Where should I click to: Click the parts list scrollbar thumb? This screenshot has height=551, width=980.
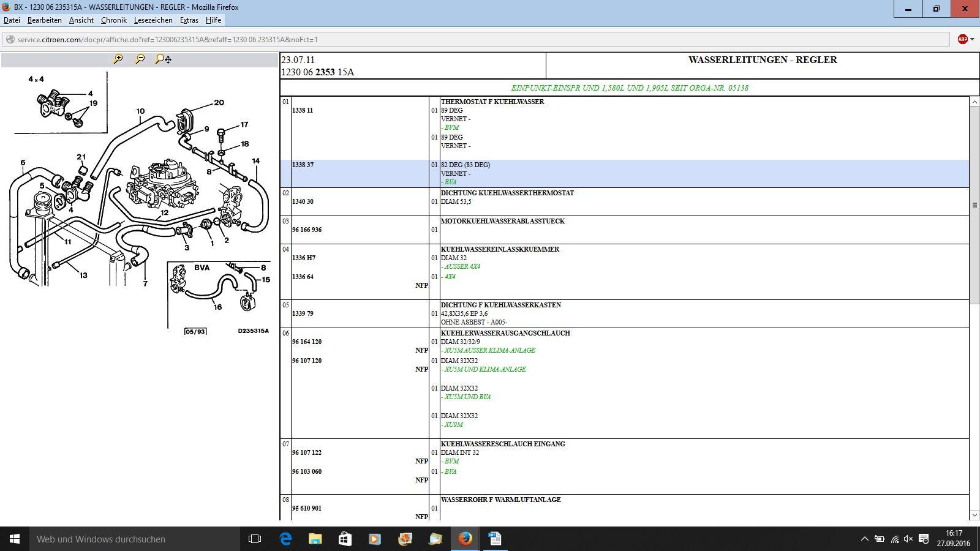pos(974,205)
